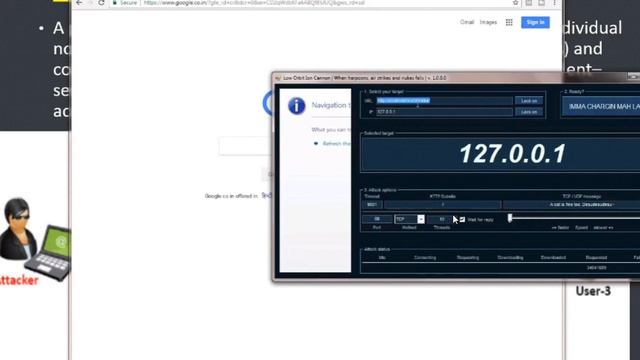640x360 pixels.
Task: Click the HTTP Subsite field
Action: pos(442,204)
